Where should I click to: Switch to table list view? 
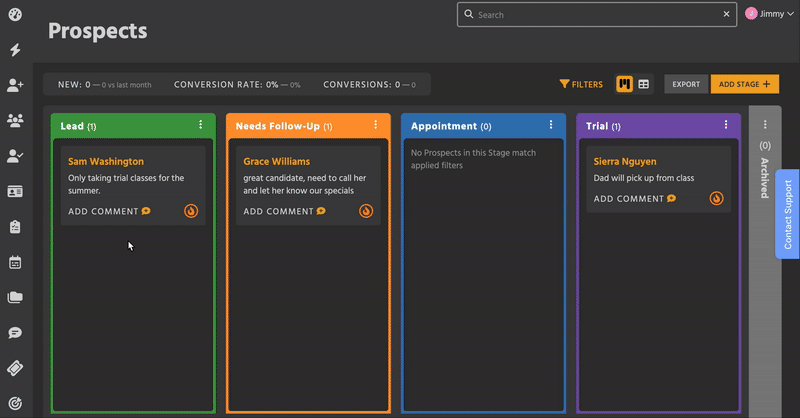pyautogui.click(x=644, y=84)
